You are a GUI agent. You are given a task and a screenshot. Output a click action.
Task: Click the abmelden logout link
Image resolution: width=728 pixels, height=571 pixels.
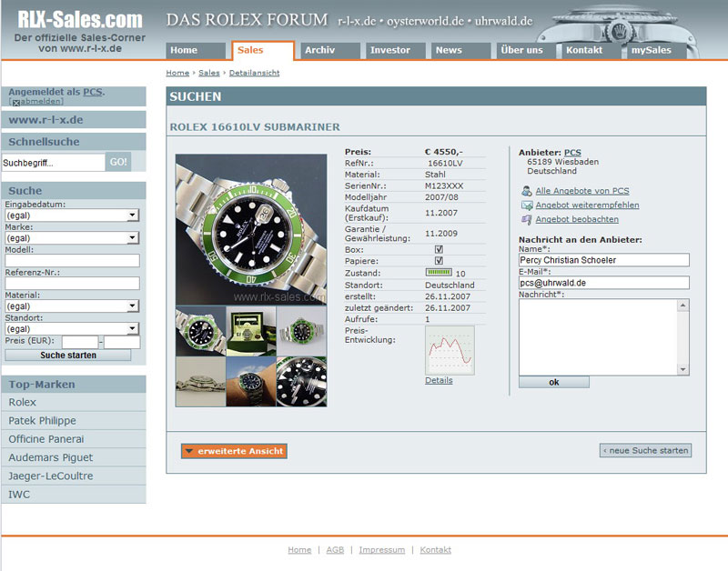click(x=41, y=102)
